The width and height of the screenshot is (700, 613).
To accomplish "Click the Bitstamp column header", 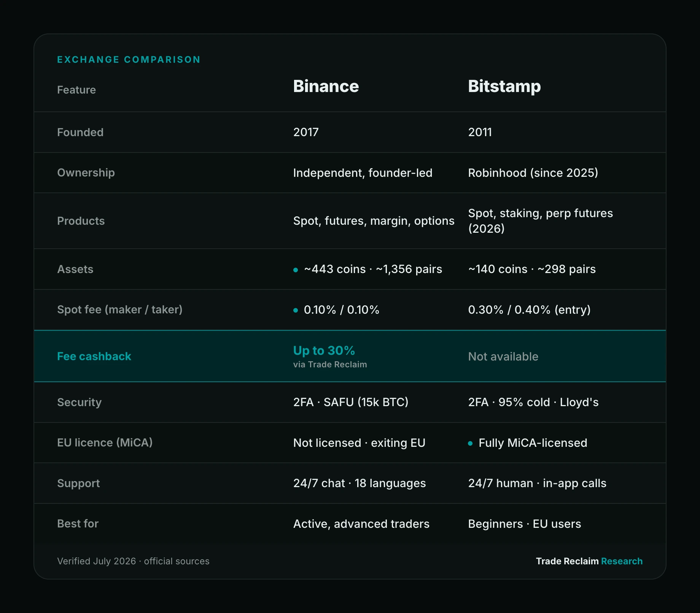I will (x=504, y=86).
